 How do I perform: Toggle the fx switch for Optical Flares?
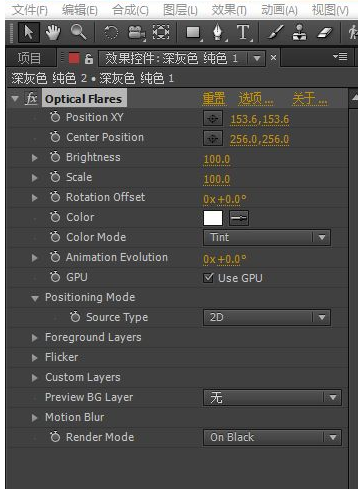click(x=31, y=99)
